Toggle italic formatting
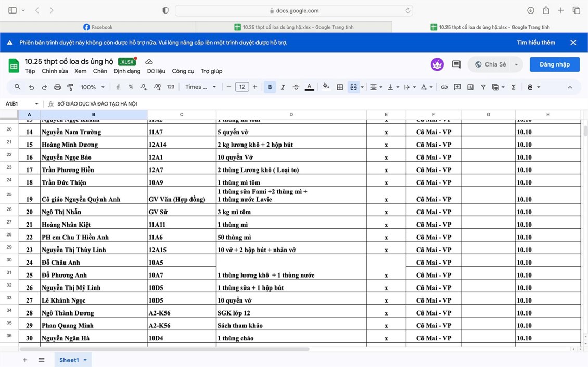Viewport: 588px width, 367px height. click(x=283, y=87)
